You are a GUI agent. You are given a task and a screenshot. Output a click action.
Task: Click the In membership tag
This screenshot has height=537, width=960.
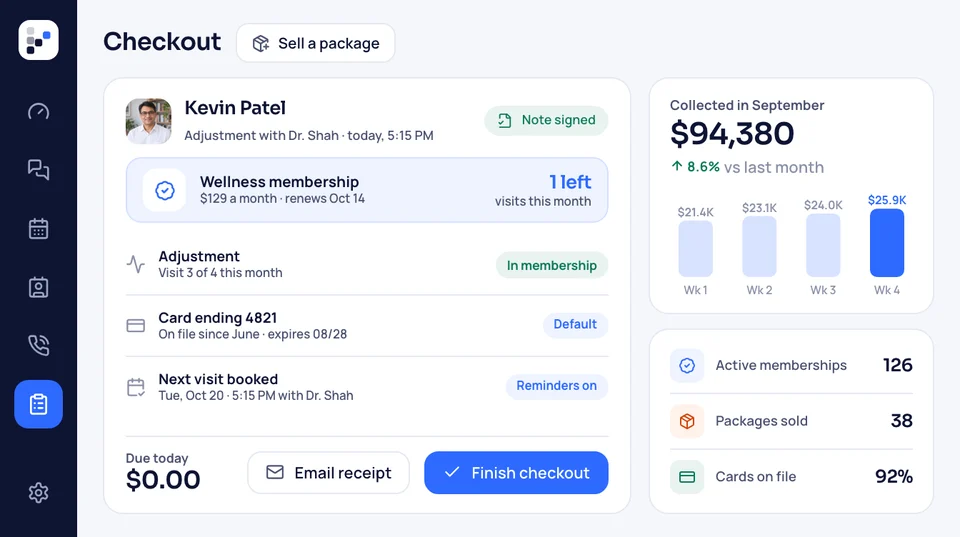[x=552, y=265]
